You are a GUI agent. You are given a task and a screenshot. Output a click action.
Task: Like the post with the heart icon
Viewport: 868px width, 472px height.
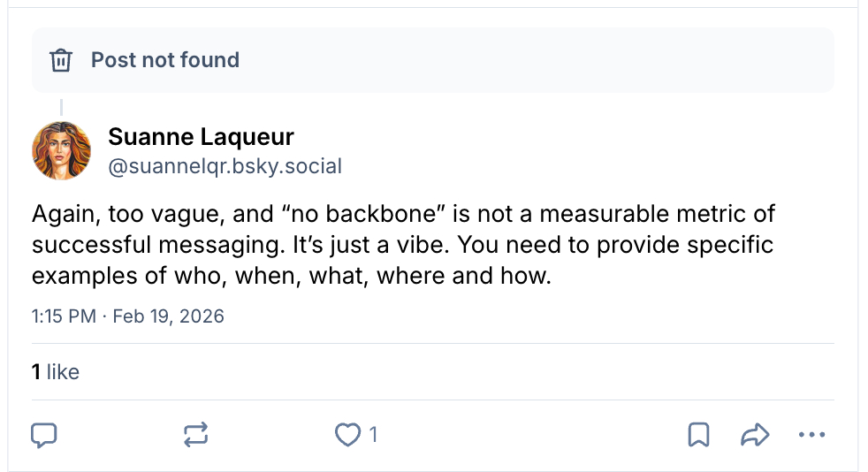(347, 435)
